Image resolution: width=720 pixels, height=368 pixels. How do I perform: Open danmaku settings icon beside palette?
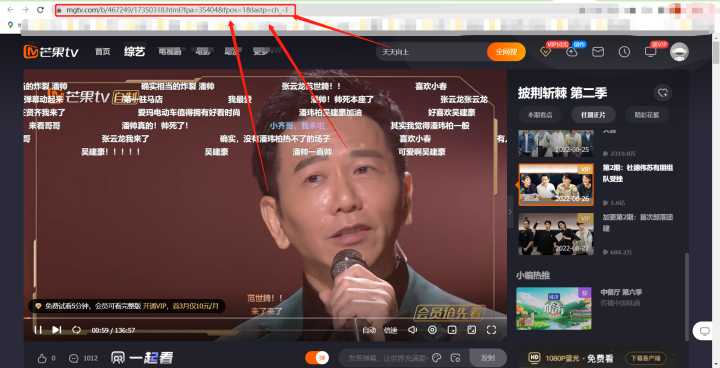click(456, 358)
